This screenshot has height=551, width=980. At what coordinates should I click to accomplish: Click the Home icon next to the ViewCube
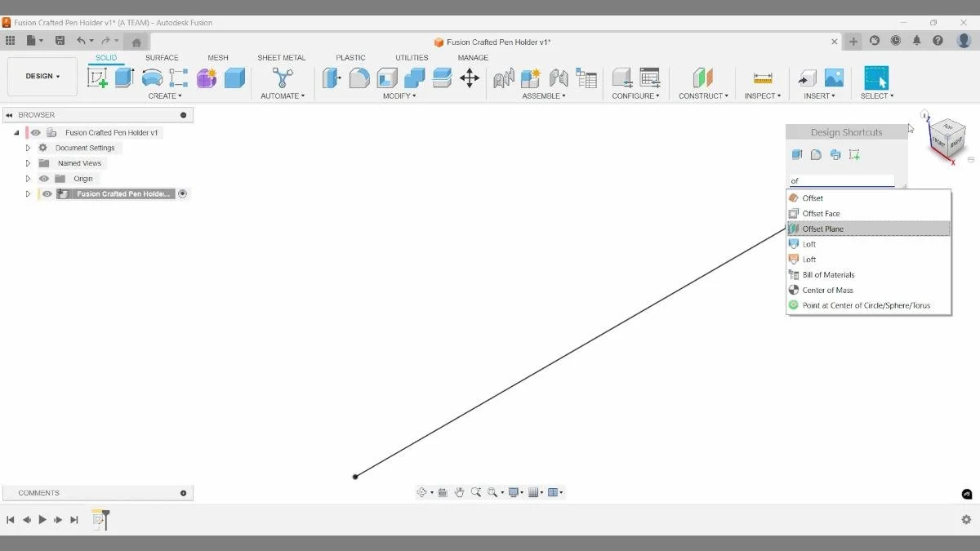(x=925, y=114)
